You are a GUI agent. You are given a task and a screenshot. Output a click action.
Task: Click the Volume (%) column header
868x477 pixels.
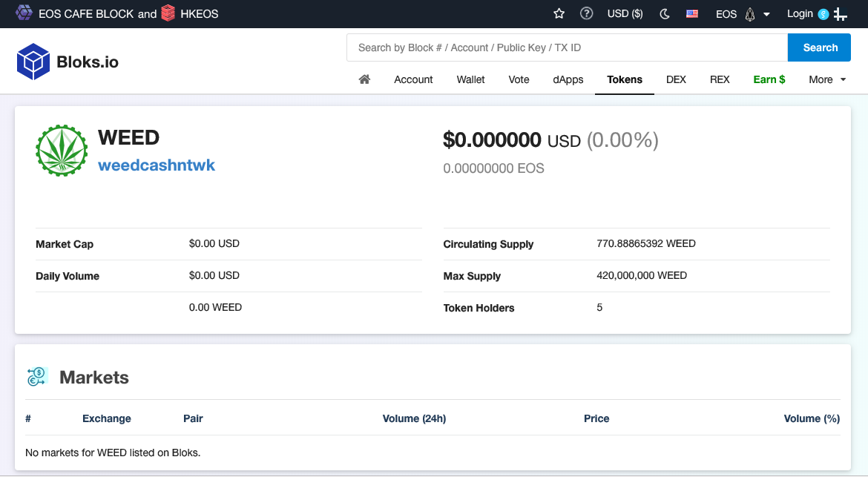point(812,419)
